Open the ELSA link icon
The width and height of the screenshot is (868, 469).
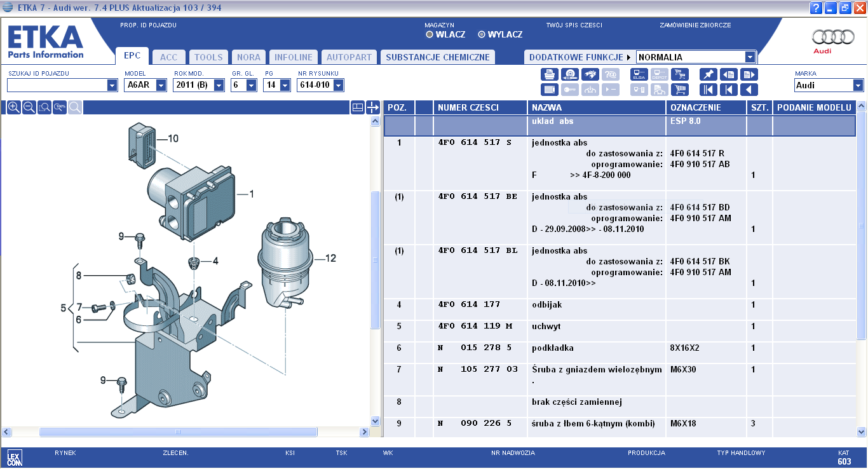[639, 74]
